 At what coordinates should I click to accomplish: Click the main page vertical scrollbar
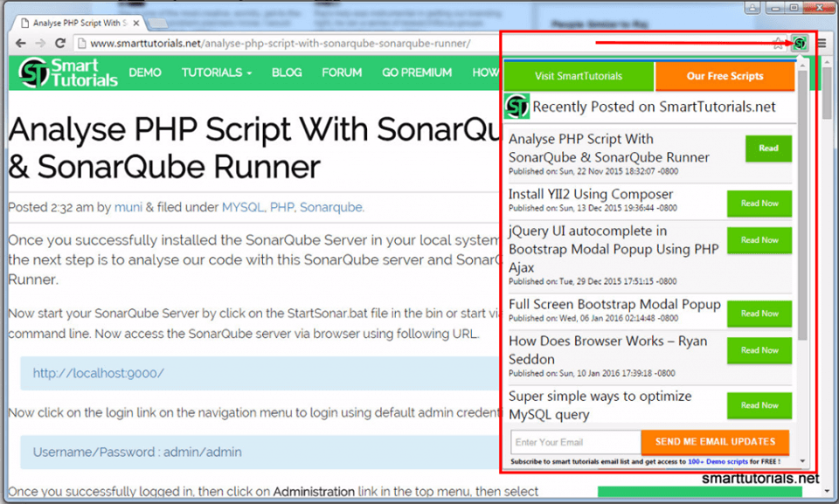pos(828,92)
